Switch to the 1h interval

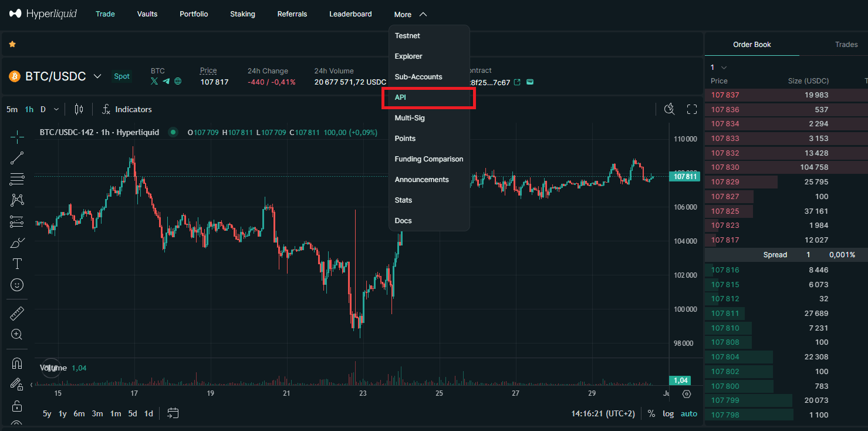tap(29, 109)
